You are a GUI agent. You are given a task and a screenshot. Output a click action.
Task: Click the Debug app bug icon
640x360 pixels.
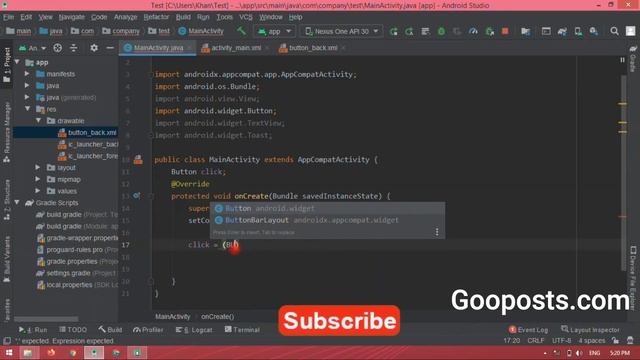(441, 31)
